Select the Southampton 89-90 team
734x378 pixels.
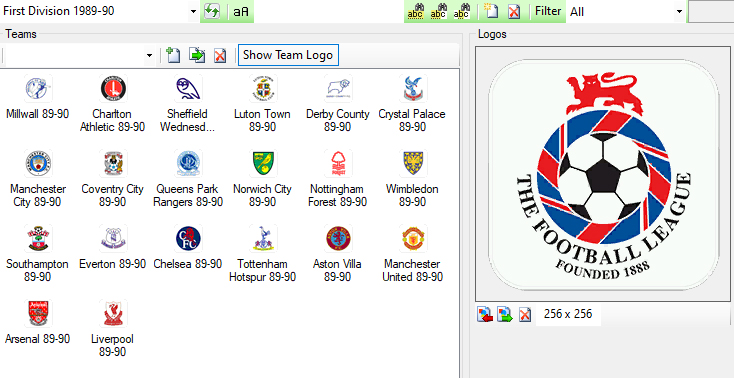pyautogui.click(x=38, y=253)
